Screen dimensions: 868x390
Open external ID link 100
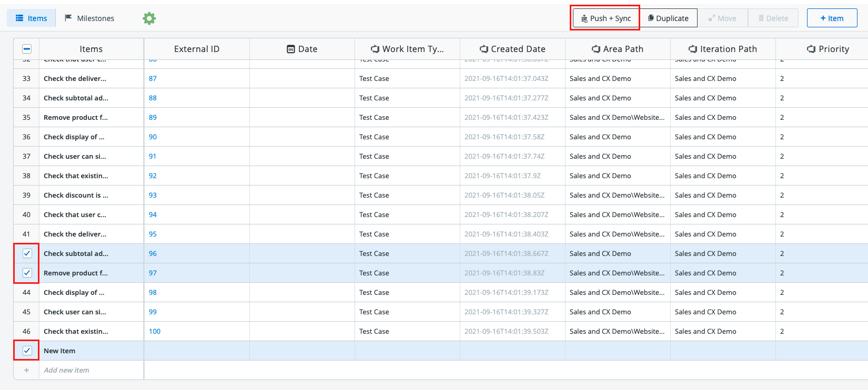(x=155, y=331)
